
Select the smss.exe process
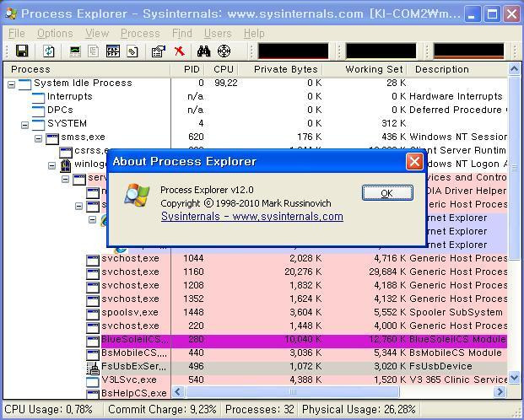pyautogui.click(x=256, y=137)
